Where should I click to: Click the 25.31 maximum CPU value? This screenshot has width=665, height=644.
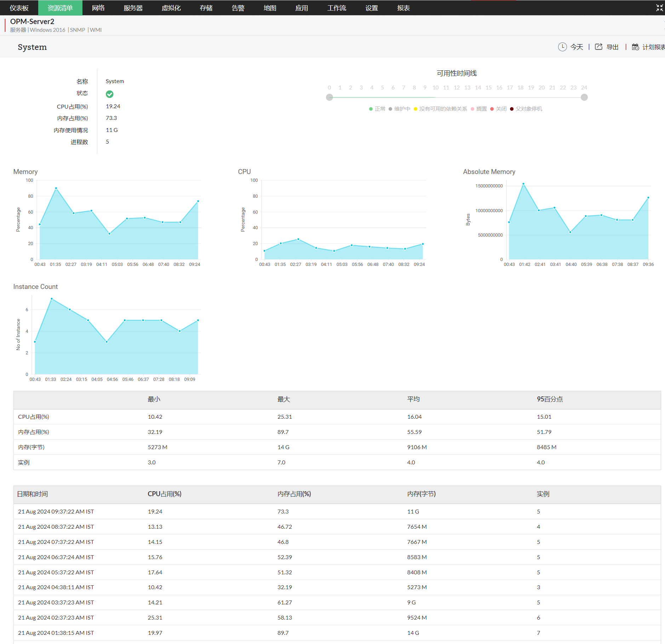[x=285, y=417]
